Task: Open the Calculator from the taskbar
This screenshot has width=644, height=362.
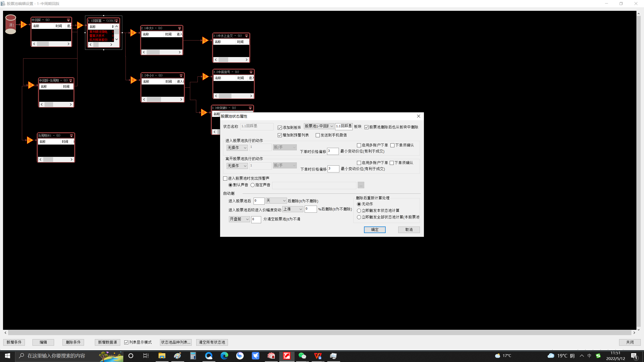Action: 193,356
